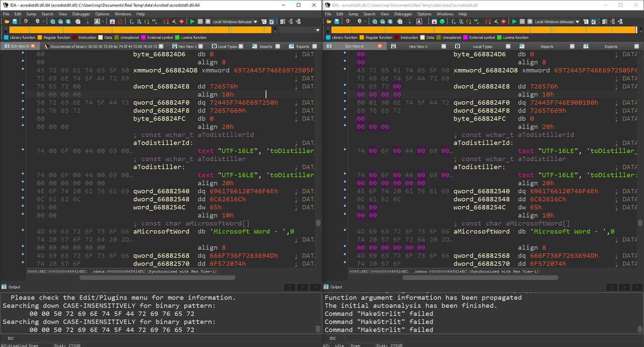Start the debugger with left window's green play
Screen dimensions: 644x347
192,22
